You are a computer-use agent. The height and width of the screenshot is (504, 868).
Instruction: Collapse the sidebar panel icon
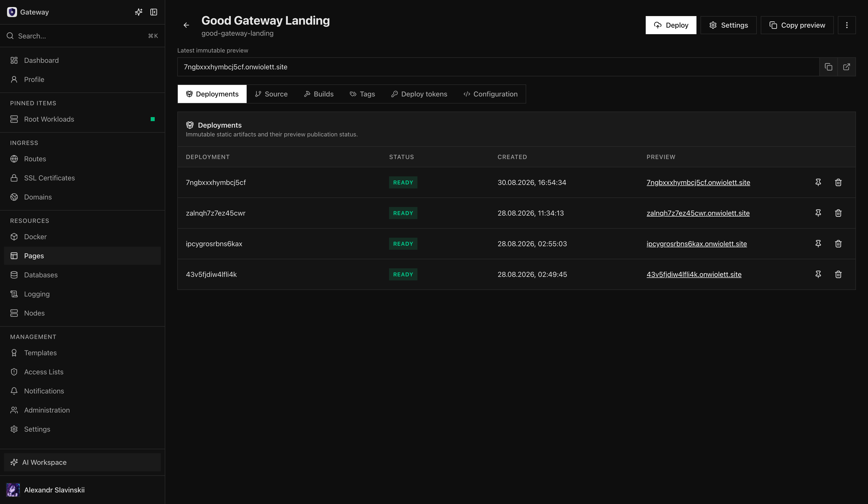click(x=154, y=12)
